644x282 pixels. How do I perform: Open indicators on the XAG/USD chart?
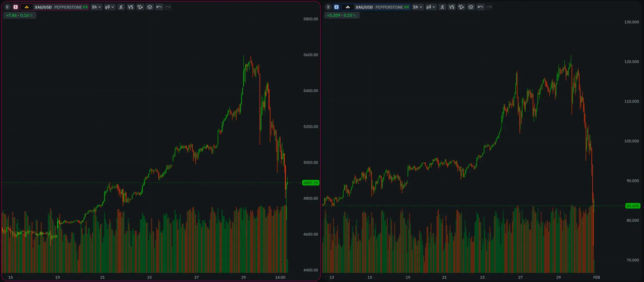[x=442, y=7]
